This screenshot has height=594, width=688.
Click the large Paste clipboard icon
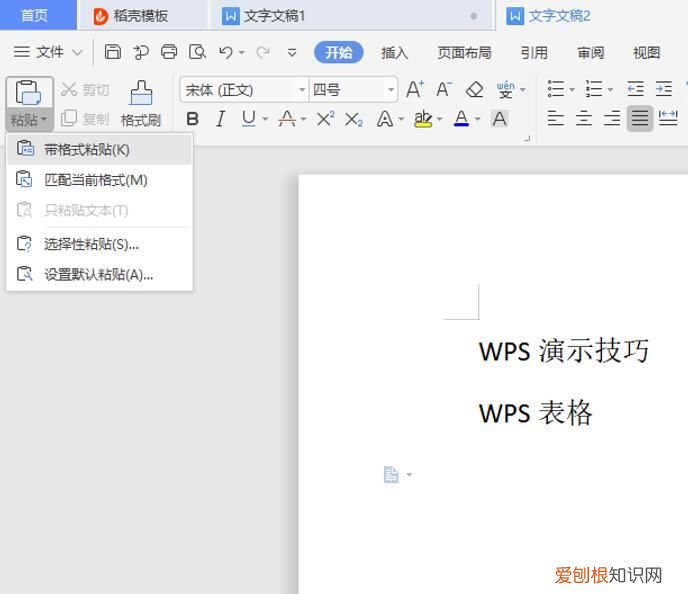pos(28,93)
